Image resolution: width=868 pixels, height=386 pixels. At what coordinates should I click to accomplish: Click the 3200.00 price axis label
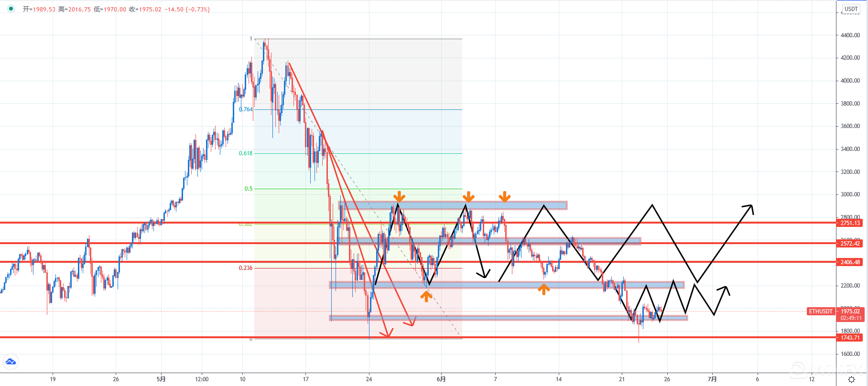point(850,172)
